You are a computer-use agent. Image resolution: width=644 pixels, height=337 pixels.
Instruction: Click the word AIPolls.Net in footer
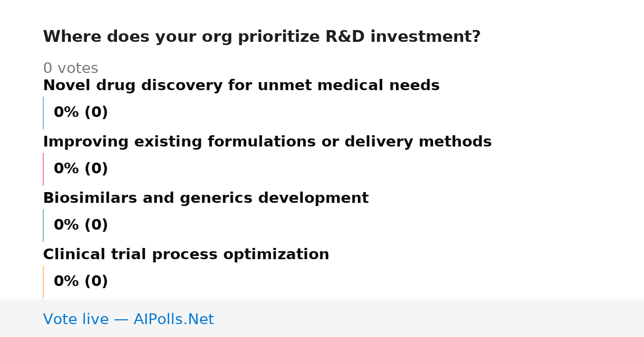point(173,320)
